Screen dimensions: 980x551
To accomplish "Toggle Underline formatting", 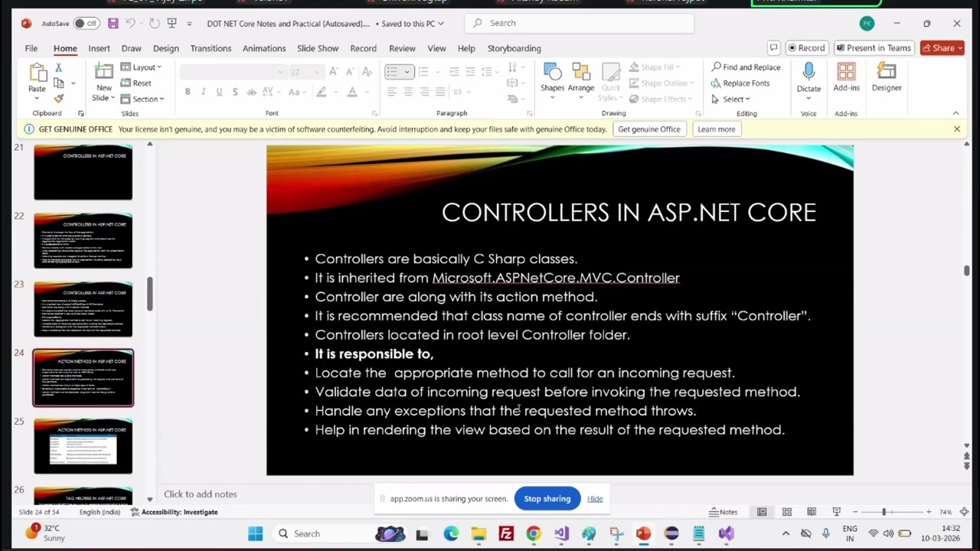I will (219, 92).
